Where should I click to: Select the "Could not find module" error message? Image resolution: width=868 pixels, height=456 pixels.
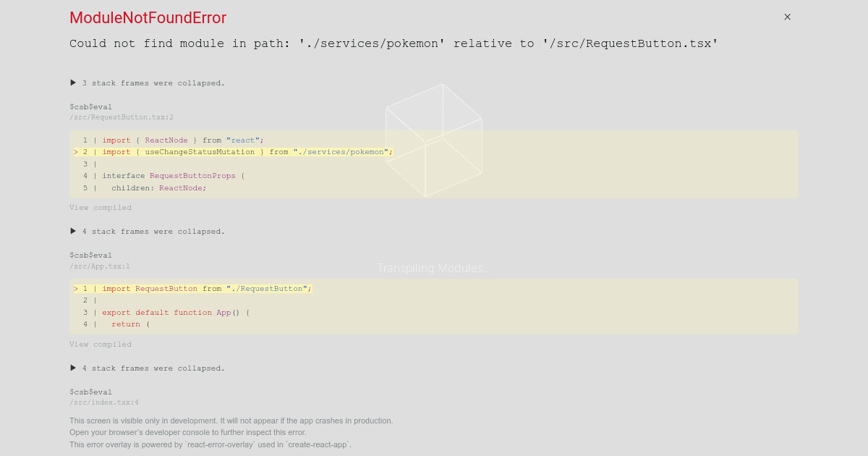(x=393, y=43)
